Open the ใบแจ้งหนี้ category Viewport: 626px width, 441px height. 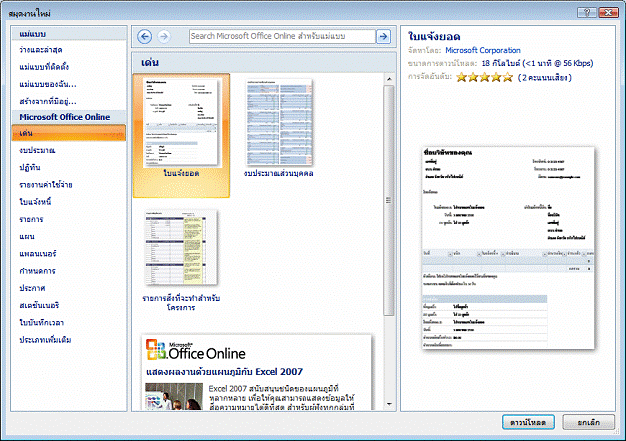point(35,202)
